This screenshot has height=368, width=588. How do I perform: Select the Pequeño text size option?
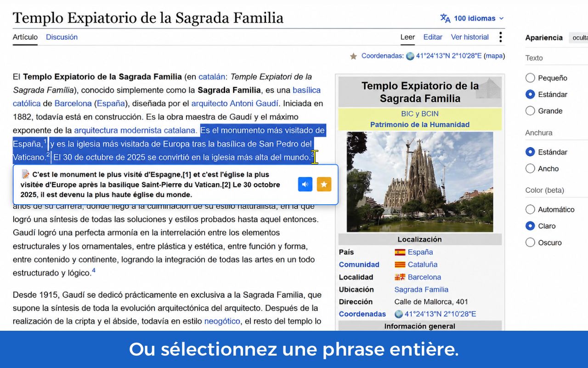click(x=530, y=78)
